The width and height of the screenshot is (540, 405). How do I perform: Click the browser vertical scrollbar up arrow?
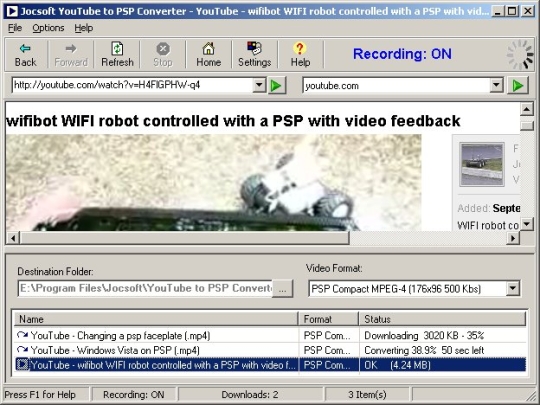click(527, 109)
